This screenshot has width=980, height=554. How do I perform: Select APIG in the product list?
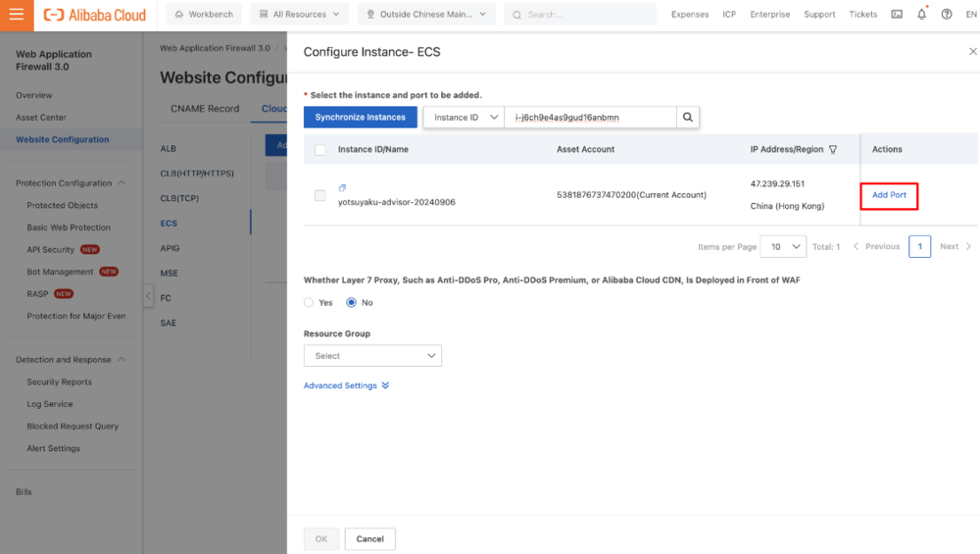pos(170,248)
